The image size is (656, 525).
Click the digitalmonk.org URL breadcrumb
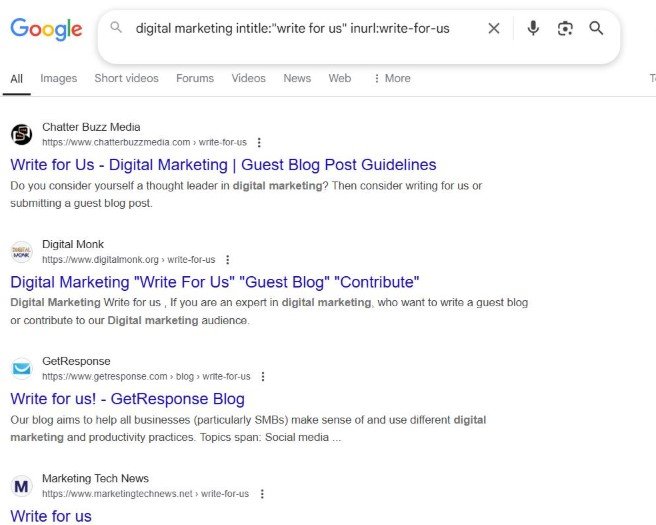(128, 260)
